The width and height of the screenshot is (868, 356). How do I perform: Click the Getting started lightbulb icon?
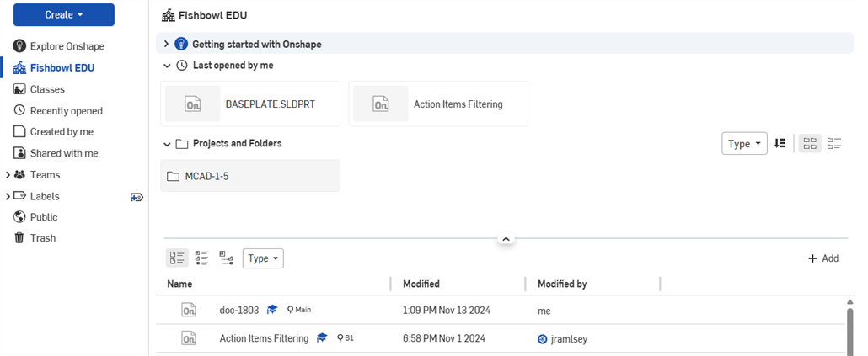pos(181,44)
